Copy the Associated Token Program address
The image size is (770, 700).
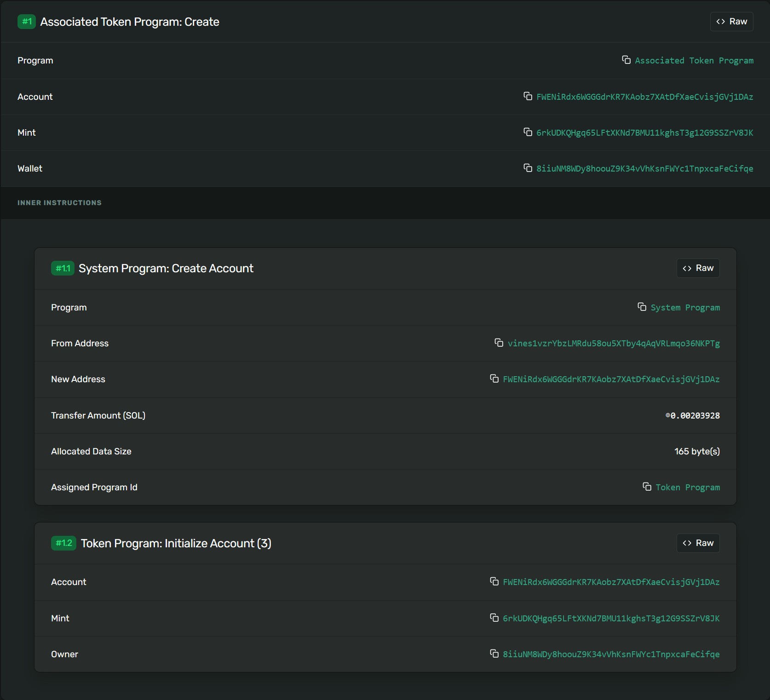tap(626, 60)
